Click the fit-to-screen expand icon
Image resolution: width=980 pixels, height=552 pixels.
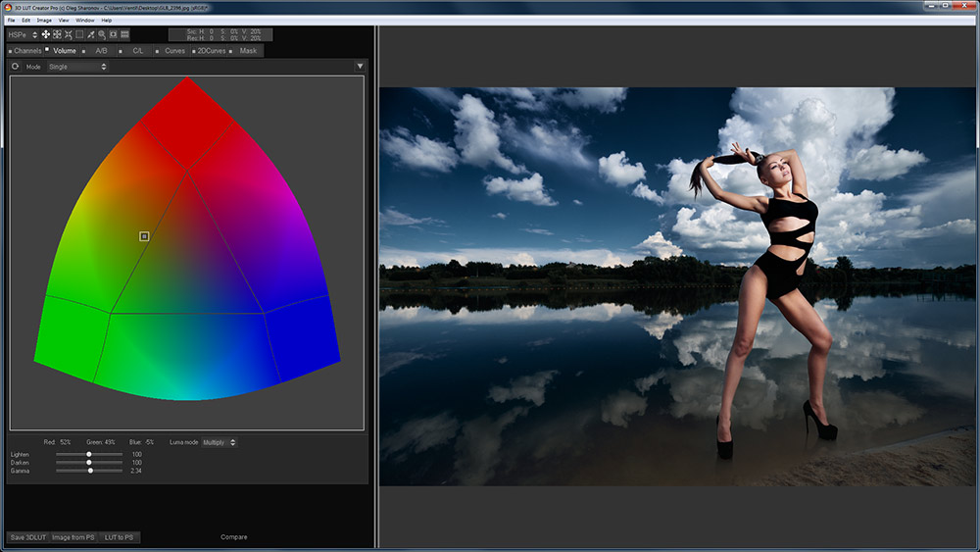click(x=57, y=34)
